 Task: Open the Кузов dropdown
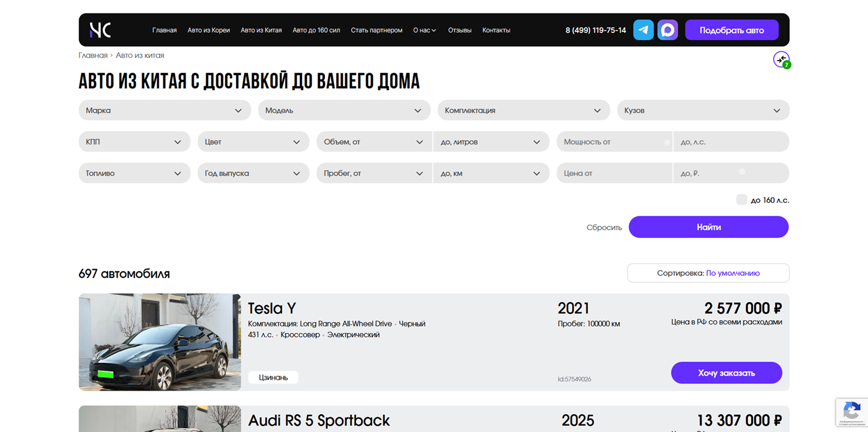tap(703, 110)
